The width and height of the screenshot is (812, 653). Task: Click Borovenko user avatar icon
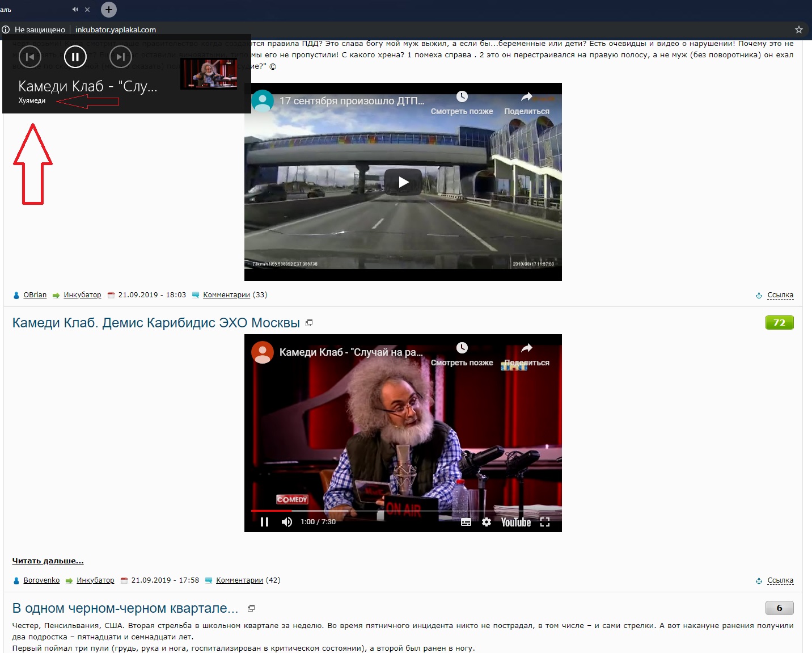coord(16,580)
